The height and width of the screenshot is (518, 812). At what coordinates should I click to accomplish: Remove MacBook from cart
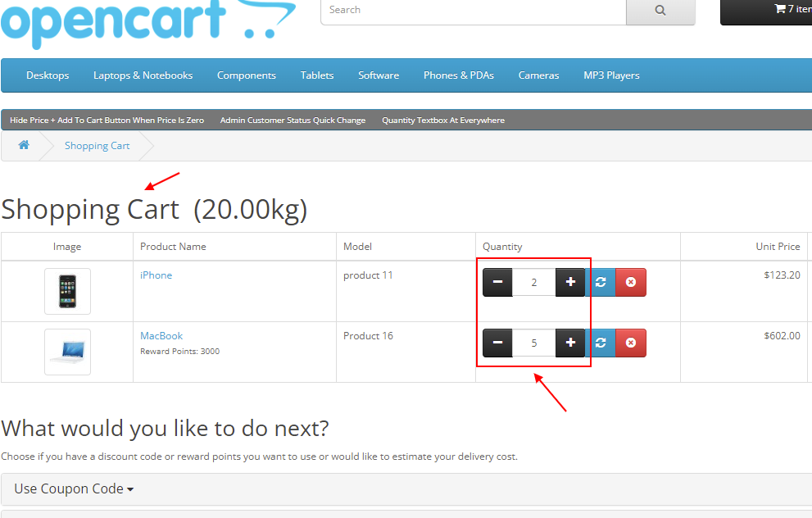pos(631,343)
